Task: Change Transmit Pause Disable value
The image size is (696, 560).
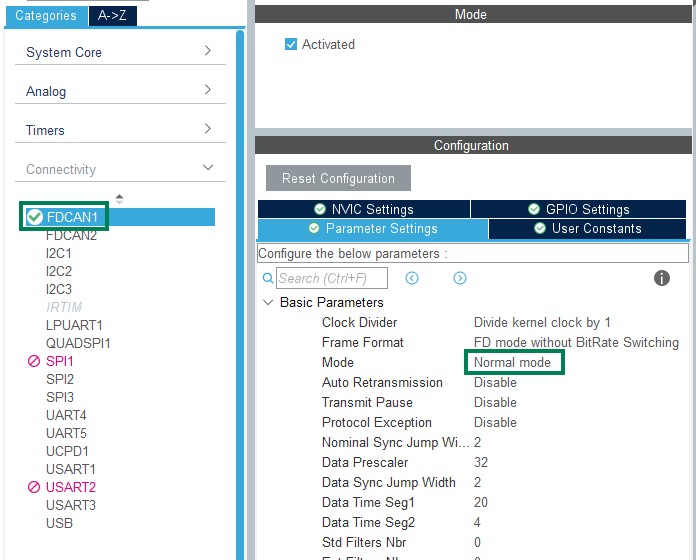Action: tap(495, 402)
